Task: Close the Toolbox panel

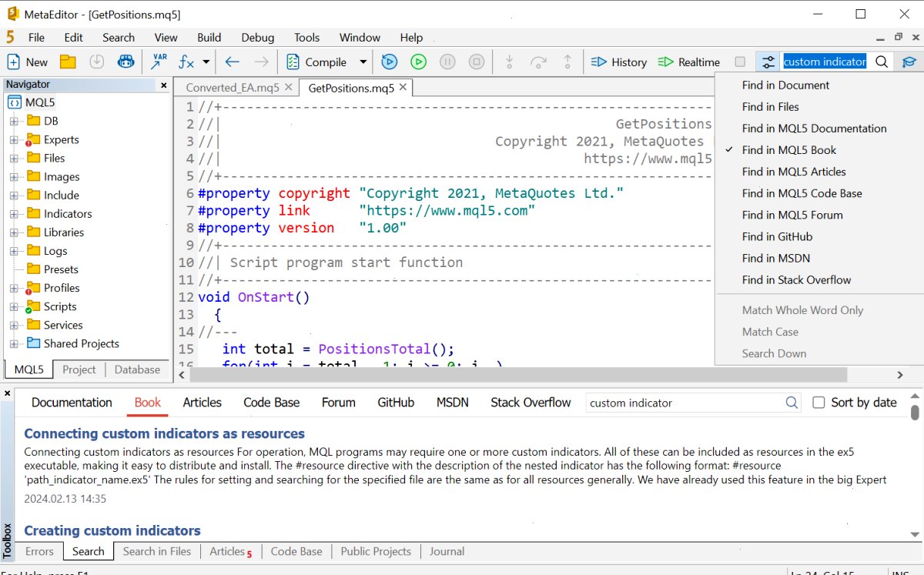Action: (8, 393)
